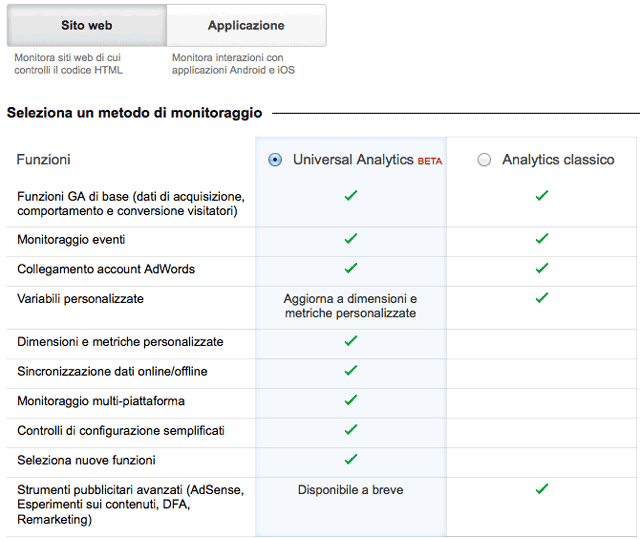Image resolution: width=640 pixels, height=539 pixels.
Task: Click 'Monitora interazioni con applicazioni Android' description
Action: pyautogui.click(x=233, y=64)
